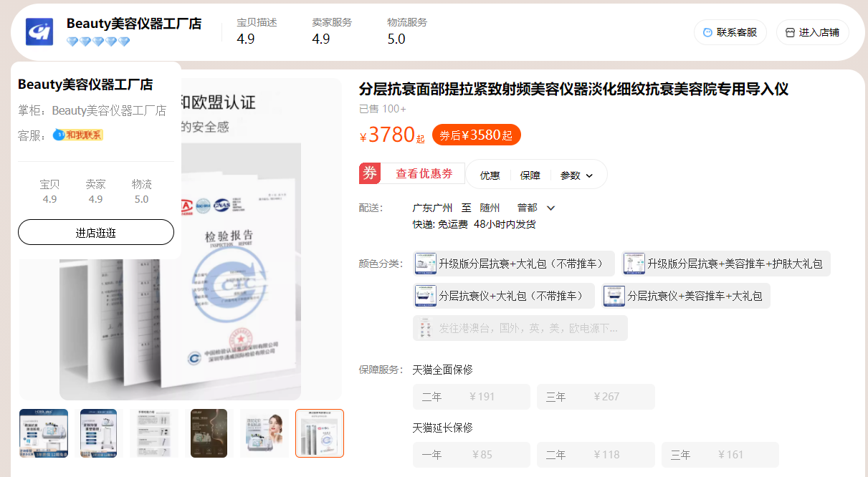The height and width of the screenshot is (477, 868).
Task: Click 物流服务 5.0 rating
Action: coord(408,31)
